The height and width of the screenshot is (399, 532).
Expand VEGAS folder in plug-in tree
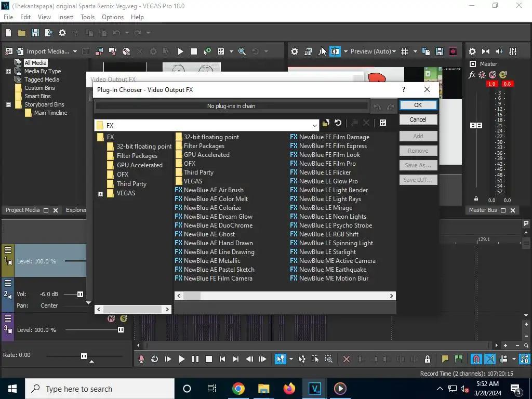100,194
